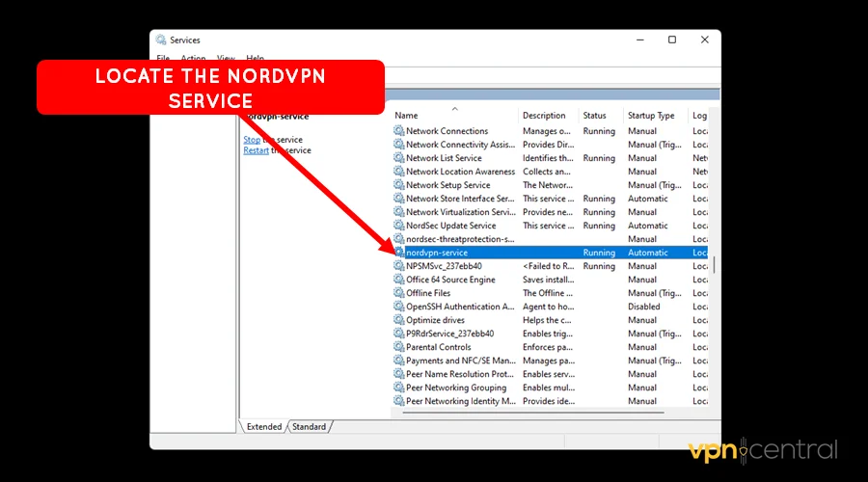Click the Network Store Interface Service gear icon

[x=398, y=199]
